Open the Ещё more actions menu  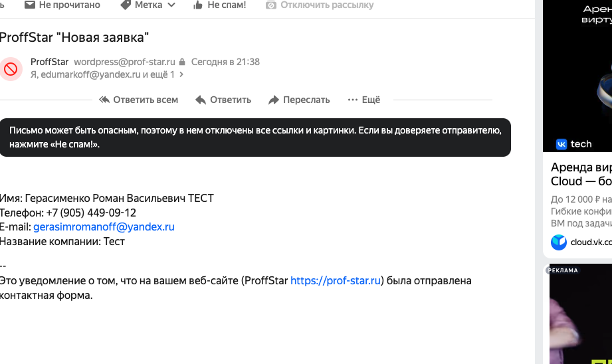[363, 100]
